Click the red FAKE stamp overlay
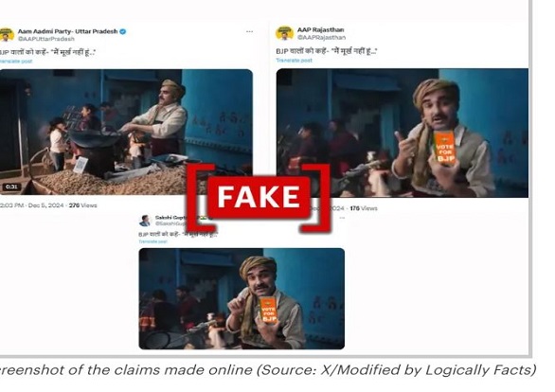555x392 pixels. pyautogui.click(x=260, y=197)
